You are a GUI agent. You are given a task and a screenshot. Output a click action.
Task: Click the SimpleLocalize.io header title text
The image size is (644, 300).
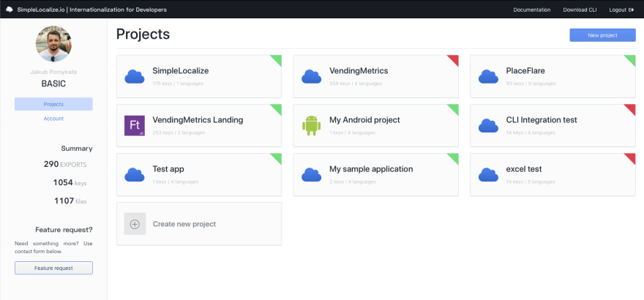click(92, 10)
